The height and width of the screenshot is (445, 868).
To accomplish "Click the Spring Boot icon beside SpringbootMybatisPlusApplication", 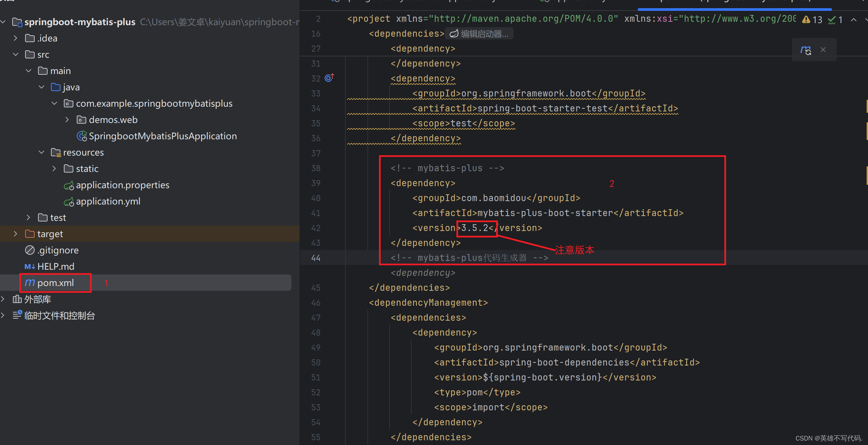I will [82, 136].
